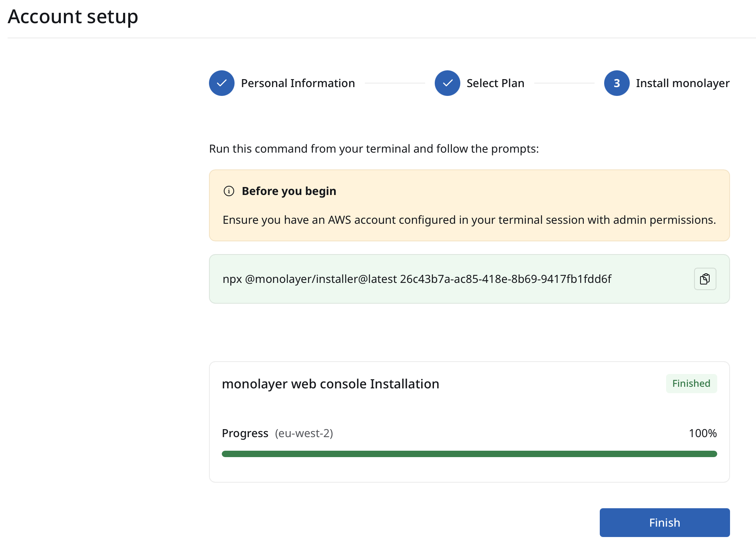Click the info icon beside Before you begin
This screenshot has height=549, width=756.
[229, 191]
